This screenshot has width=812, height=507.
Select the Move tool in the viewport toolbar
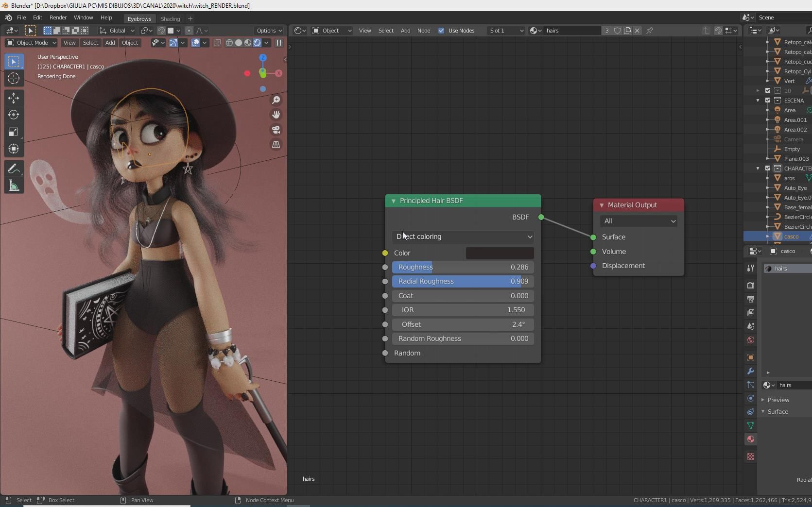point(14,98)
